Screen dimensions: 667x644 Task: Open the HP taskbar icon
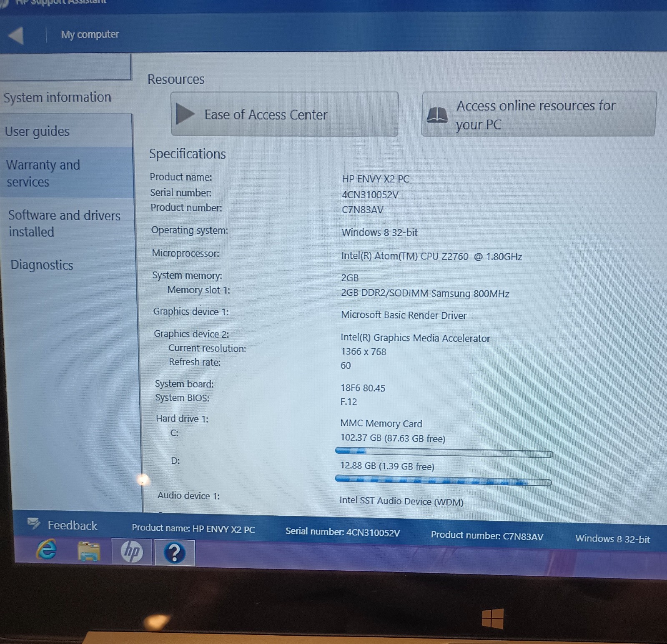point(132,552)
